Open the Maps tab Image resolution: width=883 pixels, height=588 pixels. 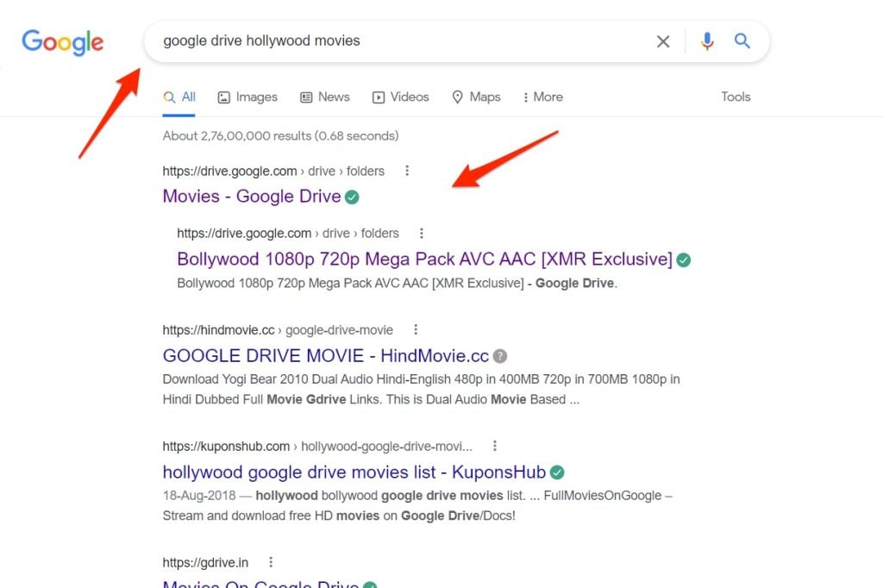point(476,97)
